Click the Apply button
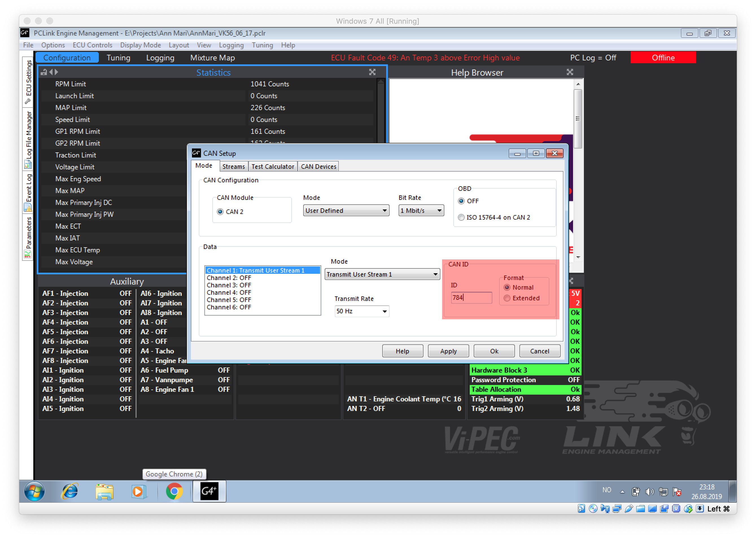 pyautogui.click(x=448, y=351)
